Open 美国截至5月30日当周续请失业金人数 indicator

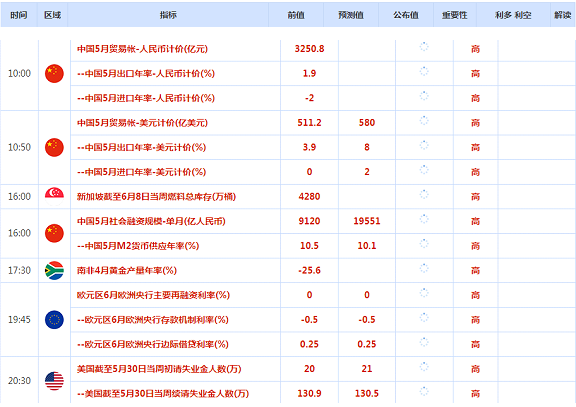click(x=163, y=393)
